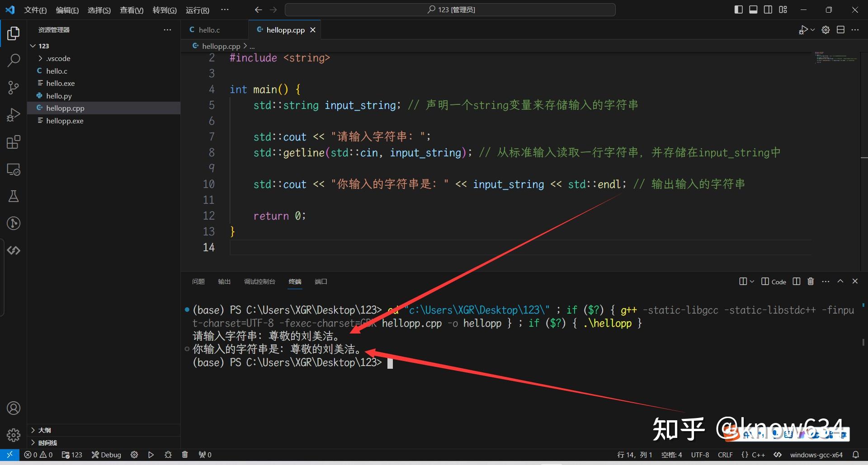Open the Manage gear in the activity bar
Image resolution: width=868 pixels, height=465 pixels.
13,435
